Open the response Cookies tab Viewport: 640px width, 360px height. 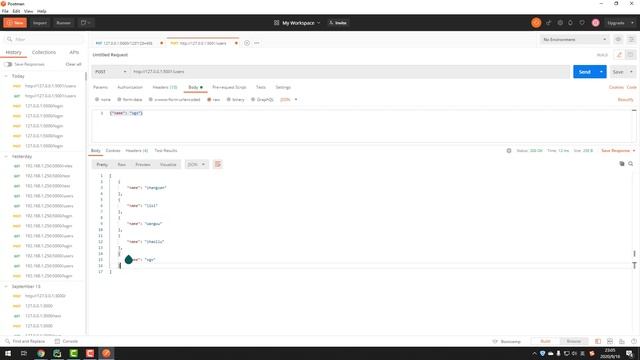[x=113, y=151]
